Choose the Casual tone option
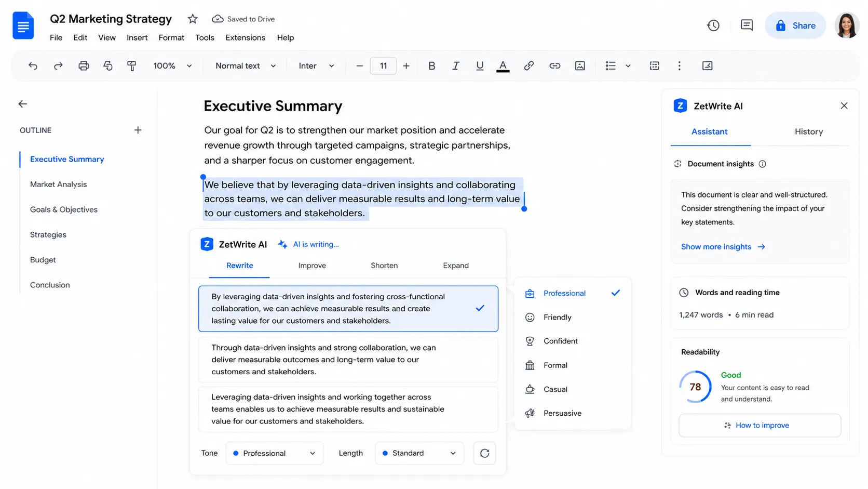This screenshot has width=868, height=489. point(573,389)
